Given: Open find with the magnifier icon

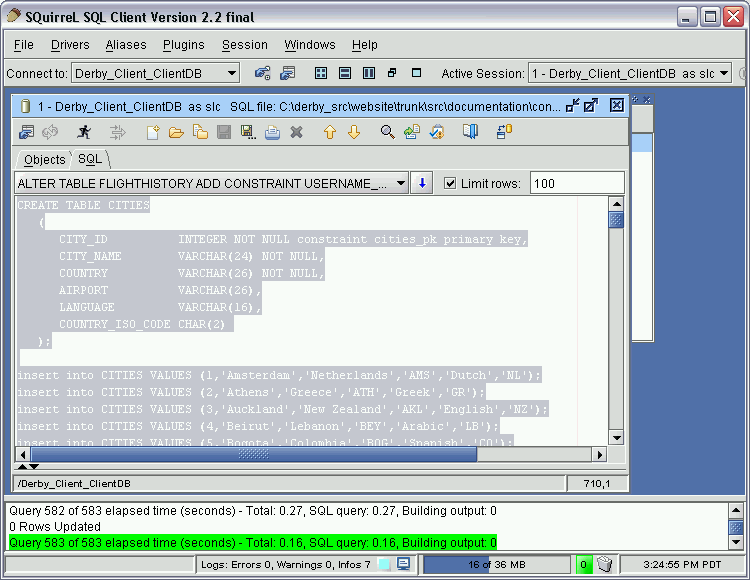Looking at the screenshot, I should (387, 132).
